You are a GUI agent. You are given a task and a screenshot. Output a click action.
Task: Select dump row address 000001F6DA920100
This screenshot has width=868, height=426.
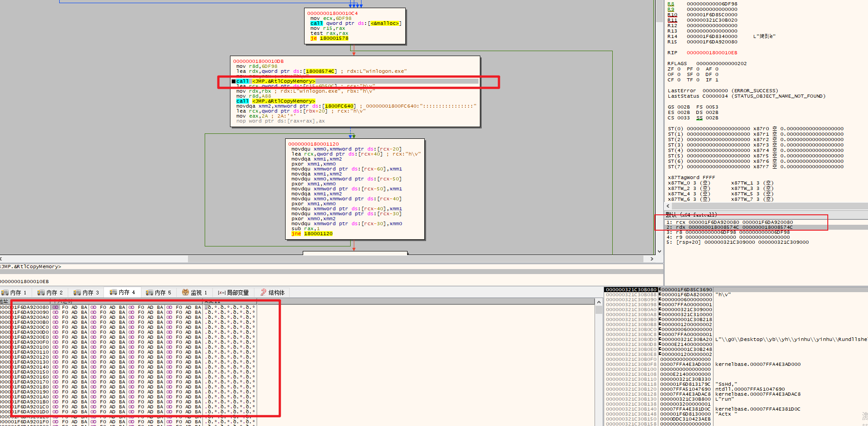[25, 347]
